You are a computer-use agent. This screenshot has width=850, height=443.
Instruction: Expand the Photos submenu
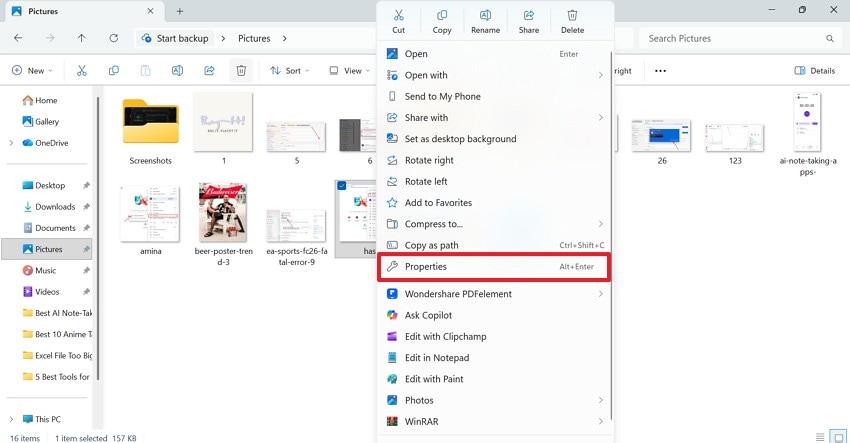[x=600, y=400]
